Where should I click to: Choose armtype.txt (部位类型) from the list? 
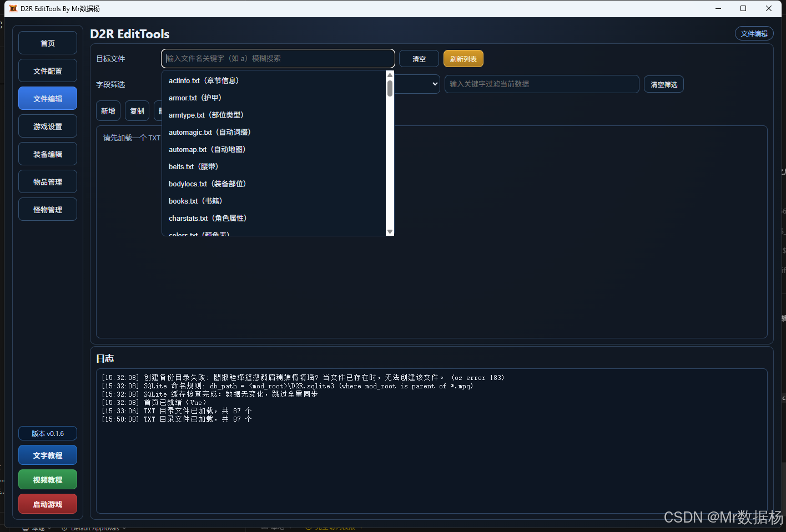tap(274, 115)
